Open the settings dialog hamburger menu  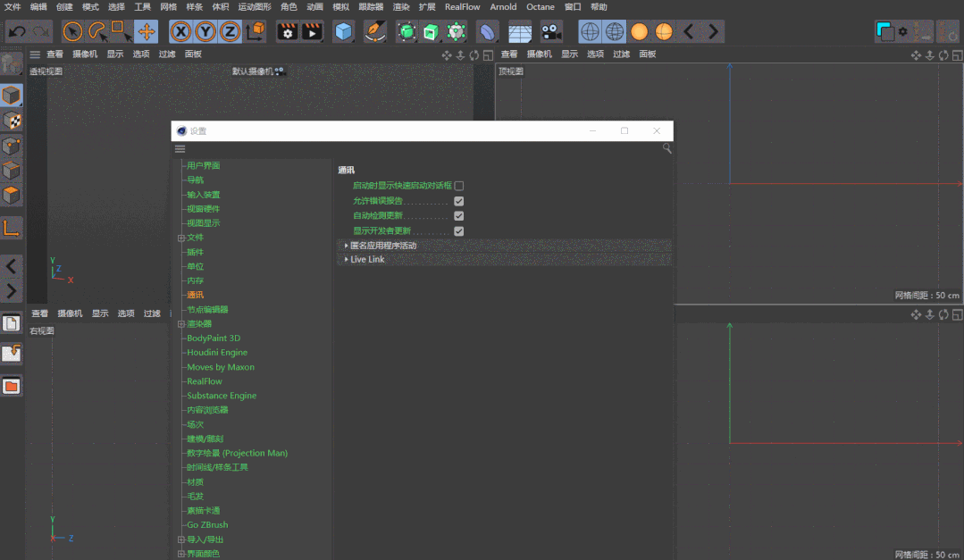(180, 148)
